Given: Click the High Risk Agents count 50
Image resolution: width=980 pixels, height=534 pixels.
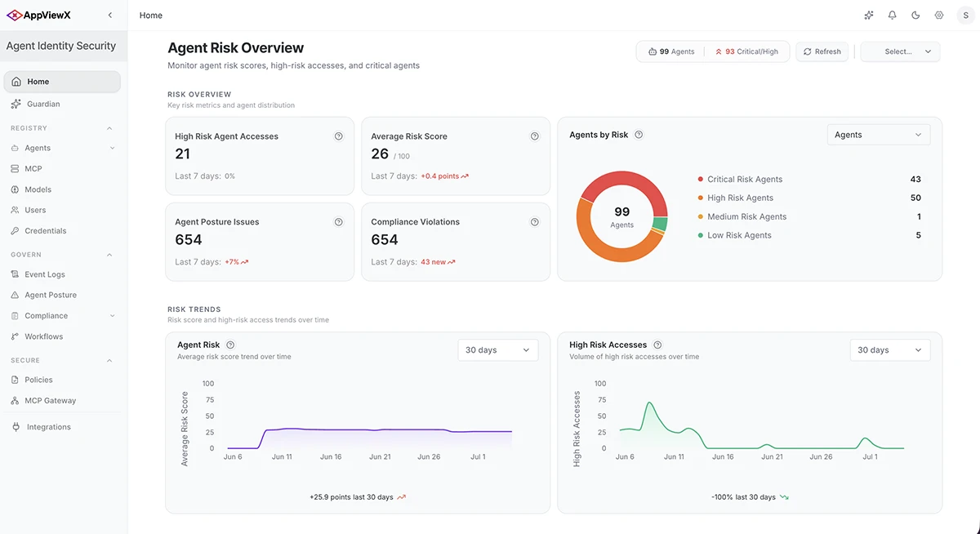Looking at the screenshot, I should point(915,198).
